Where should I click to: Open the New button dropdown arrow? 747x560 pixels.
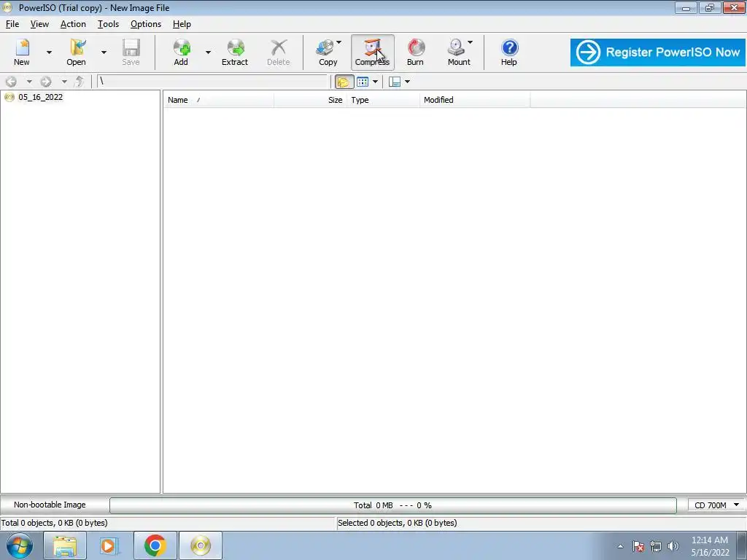49,52
